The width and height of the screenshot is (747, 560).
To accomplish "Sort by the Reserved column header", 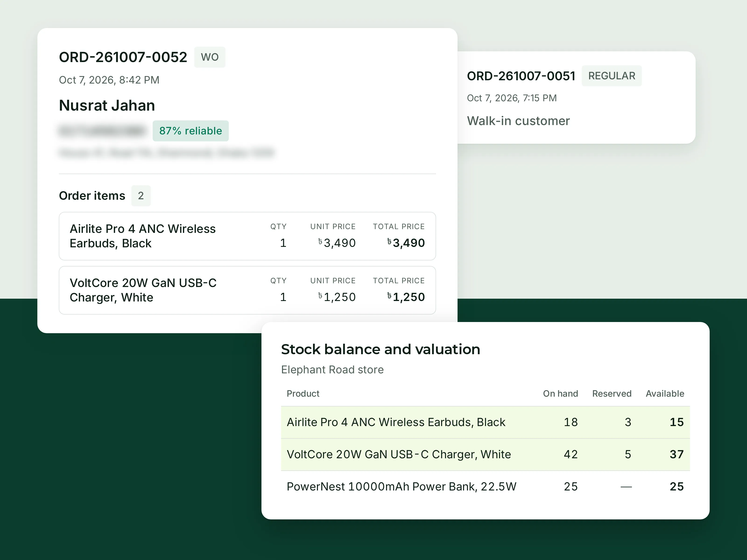I will click(612, 394).
